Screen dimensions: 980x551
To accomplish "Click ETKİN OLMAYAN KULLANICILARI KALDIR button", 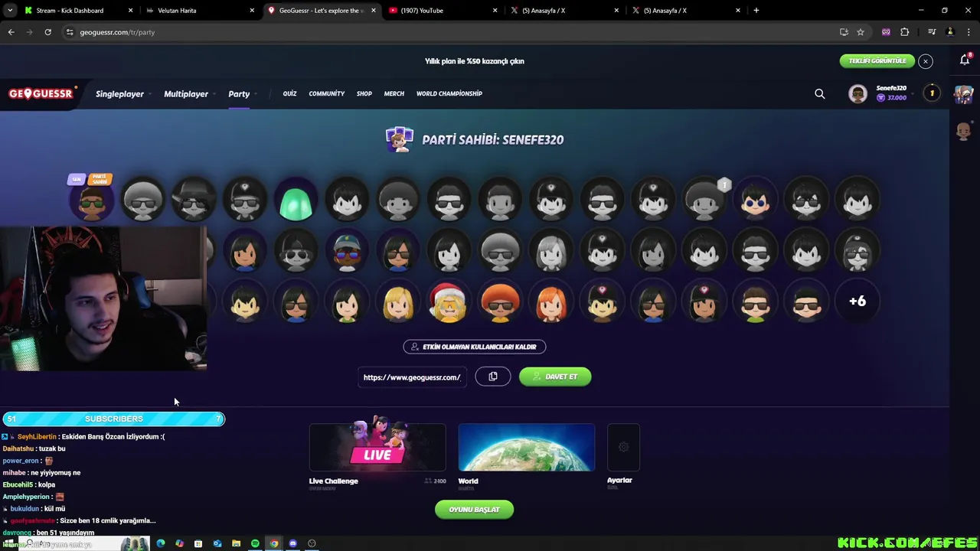I will pos(475,347).
